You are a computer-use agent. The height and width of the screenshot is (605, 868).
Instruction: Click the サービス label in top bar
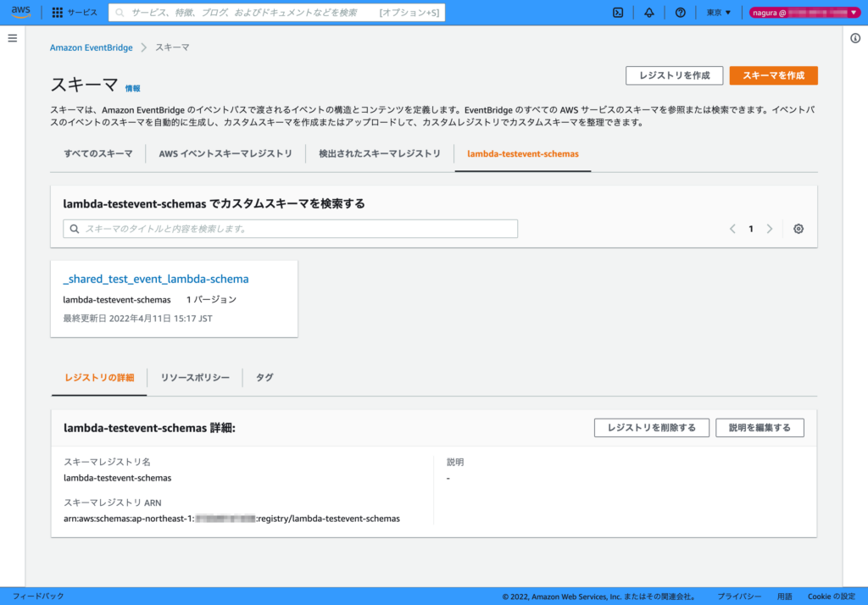tap(82, 13)
